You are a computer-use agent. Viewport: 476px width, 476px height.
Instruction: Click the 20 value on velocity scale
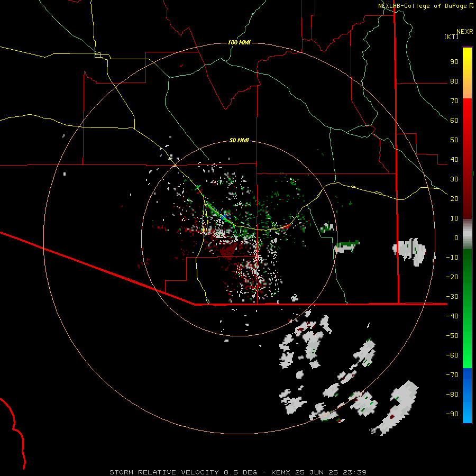(454, 199)
